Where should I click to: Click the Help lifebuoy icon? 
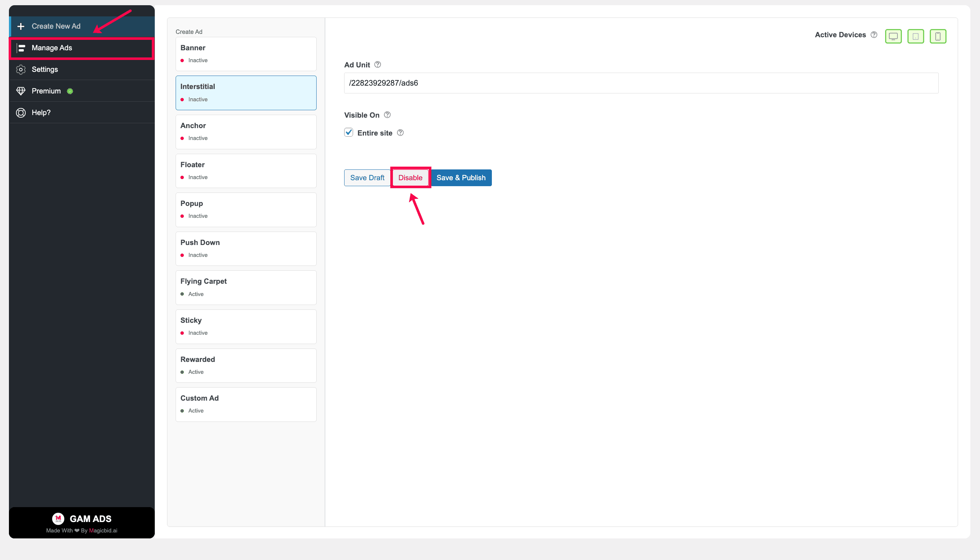pyautogui.click(x=21, y=113)
